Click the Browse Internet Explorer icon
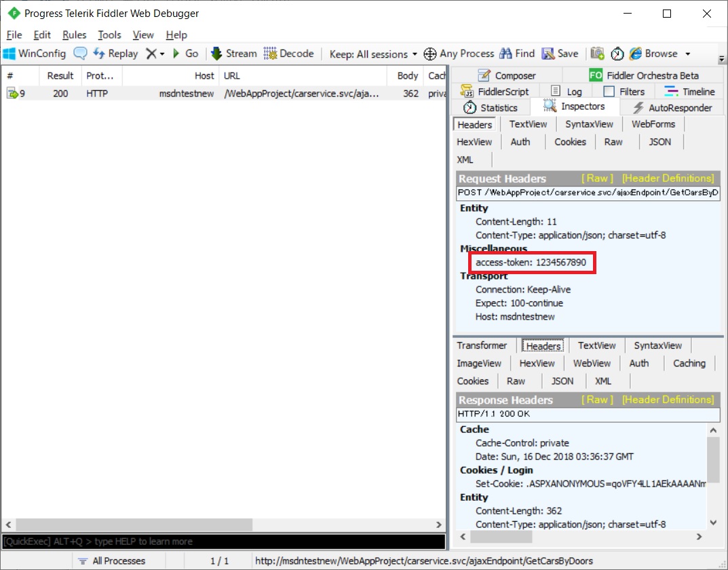728x570 pixels. (635, 54)
